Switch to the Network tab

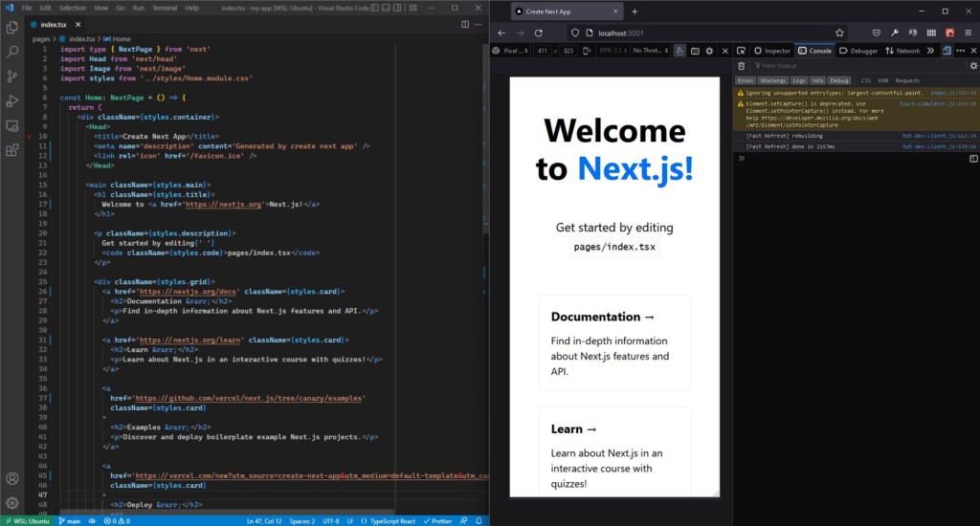pos(902,51)
